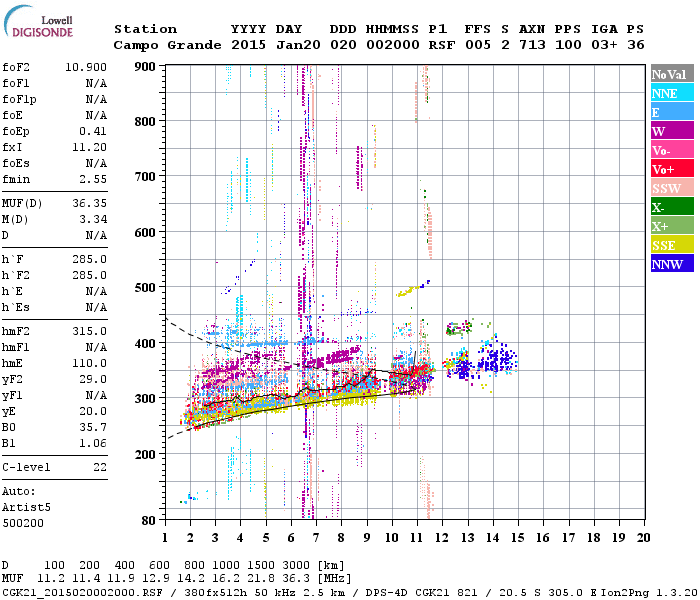The width and height of the screenshot is (700, 600).
Task: Select the NNE cyan legend swatch
Action: coord(672,93)
